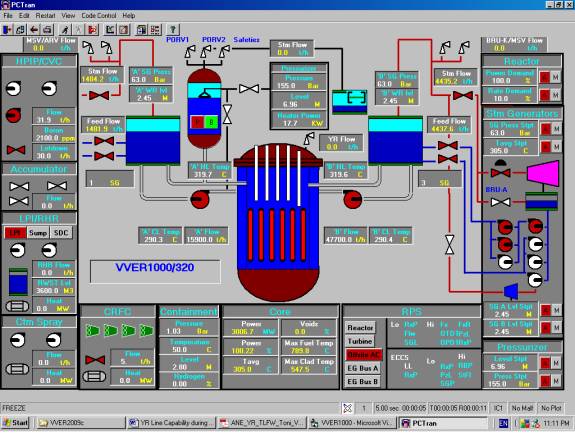
Task: Open the File menu
Action: tap(8, 15)
